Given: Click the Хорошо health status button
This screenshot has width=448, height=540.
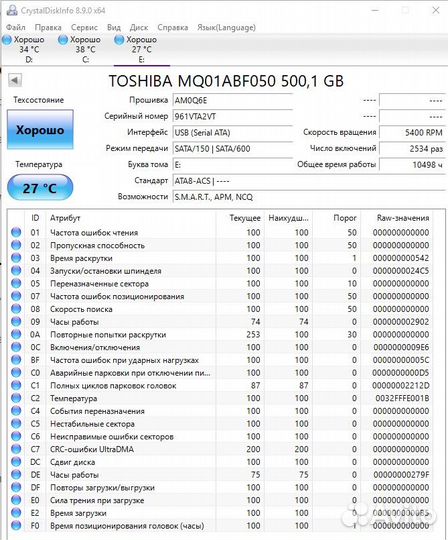Looking at the screenshot, I should coord(40,130).
